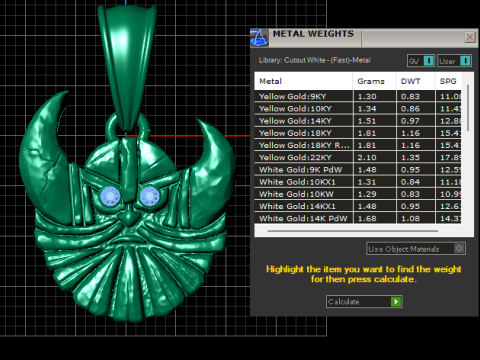Toggle Use Object Materials option
The image size is (480, 360).
tap(416, 249)
